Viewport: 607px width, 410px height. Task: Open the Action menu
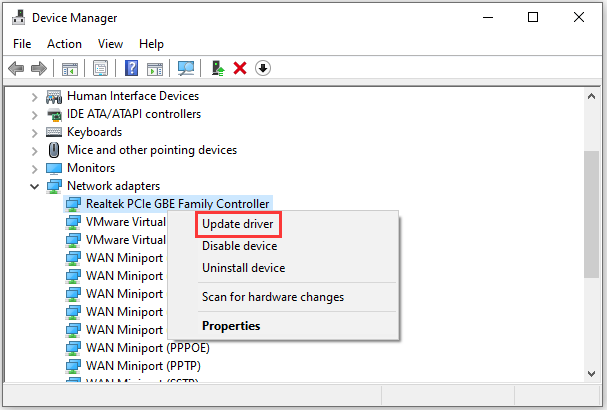click(x=64, y=44)
